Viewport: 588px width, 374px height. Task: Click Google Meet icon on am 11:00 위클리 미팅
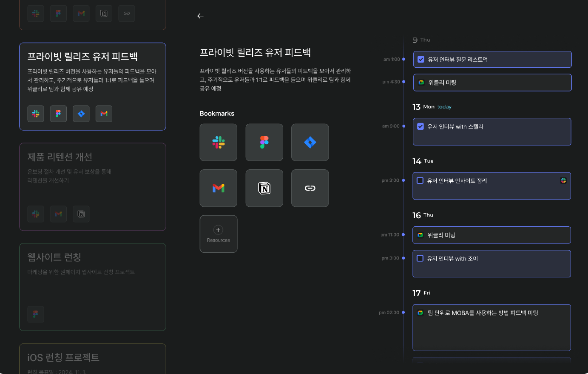pos(420,235)
